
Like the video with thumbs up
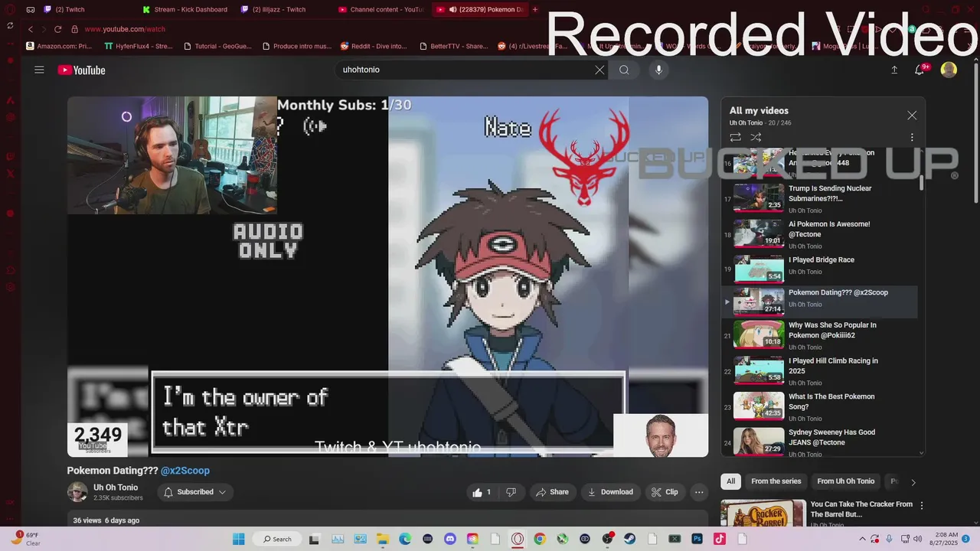click(482, 492)
